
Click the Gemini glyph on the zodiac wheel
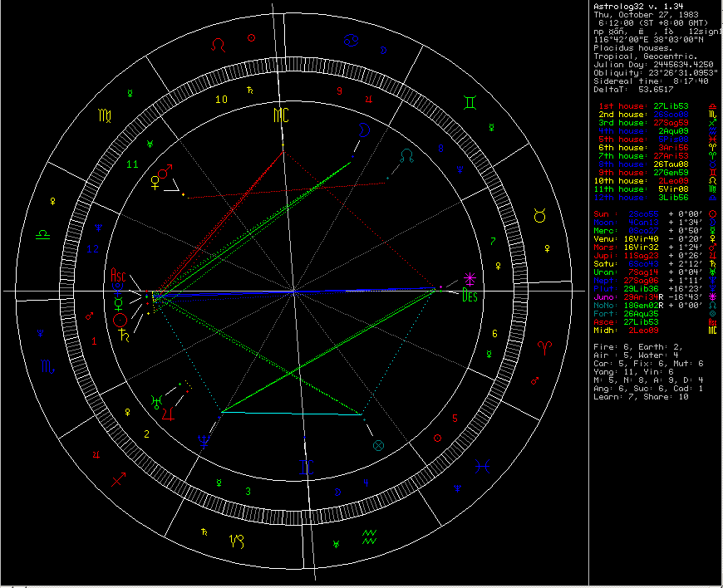coord(470,104)
